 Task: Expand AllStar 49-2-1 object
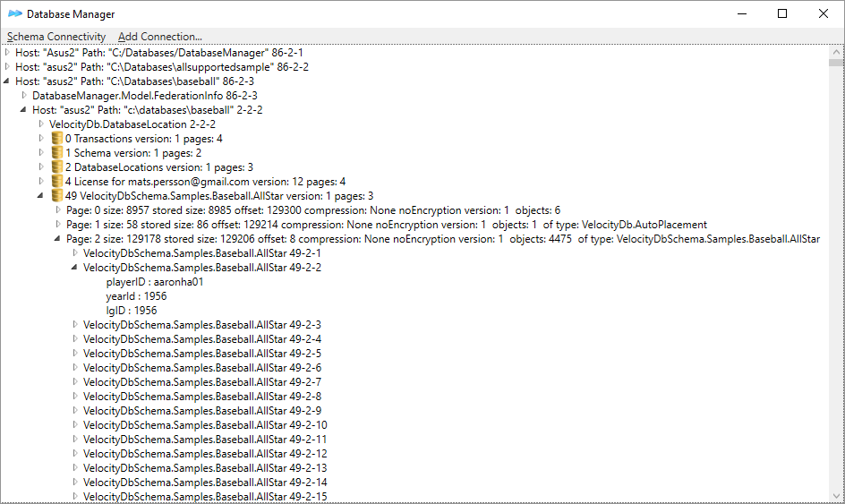coord(75,252)
